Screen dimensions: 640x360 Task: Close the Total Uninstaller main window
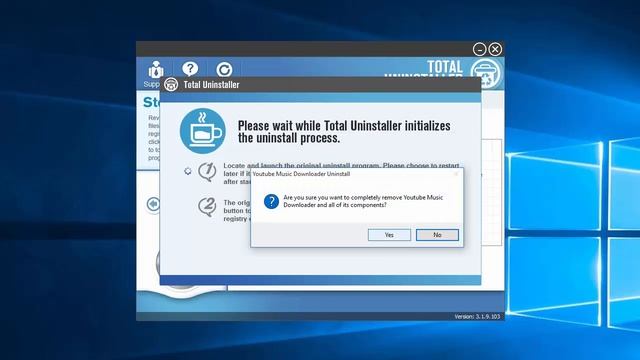click(x=495, y=49)
